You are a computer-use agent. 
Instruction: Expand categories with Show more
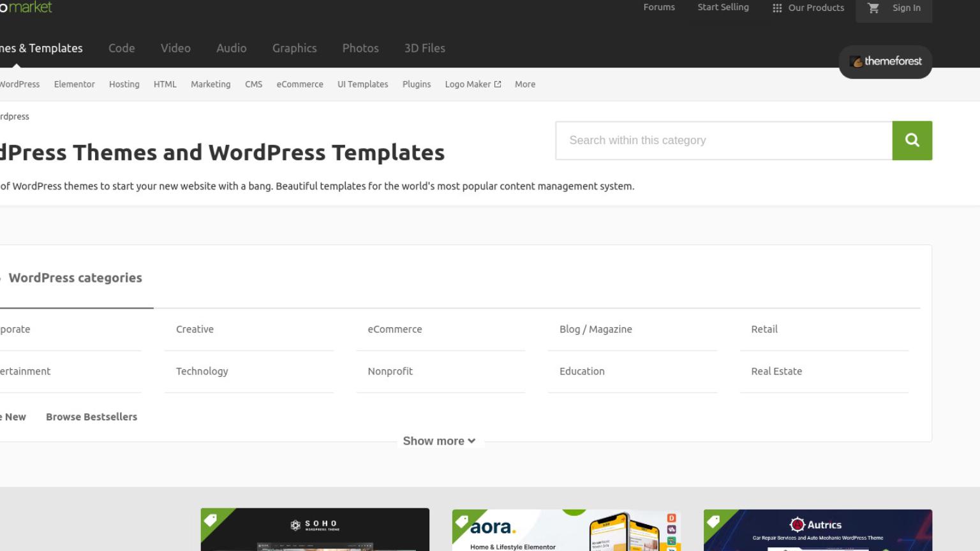[439, 441]
